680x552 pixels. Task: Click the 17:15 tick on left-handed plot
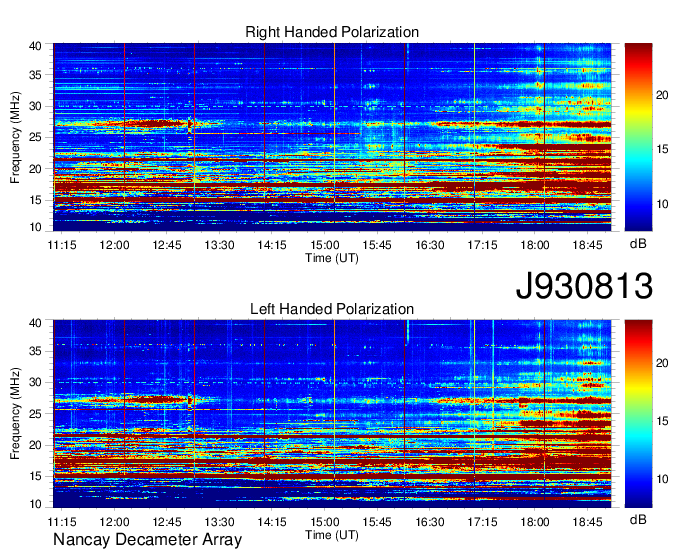click(482, 522)
